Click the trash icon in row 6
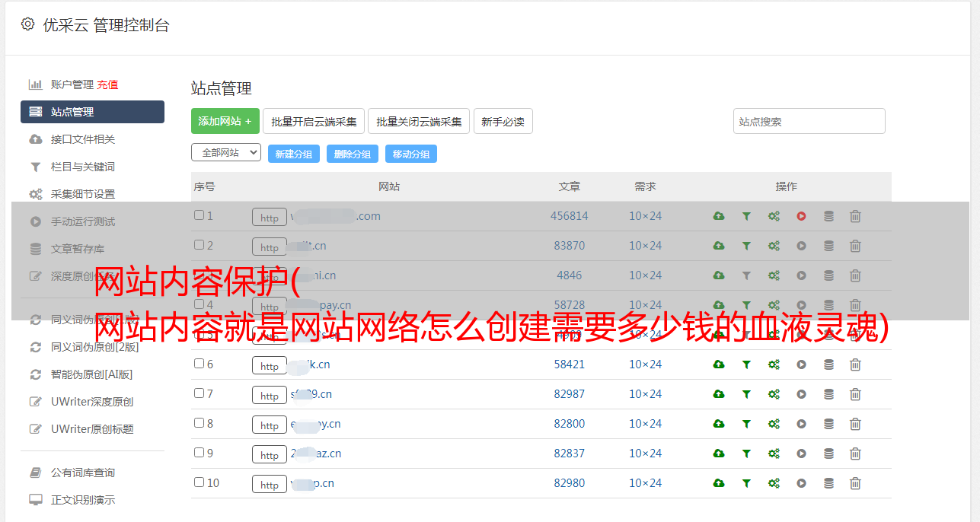Screen dimensions: 980x522 pos(855,364)
